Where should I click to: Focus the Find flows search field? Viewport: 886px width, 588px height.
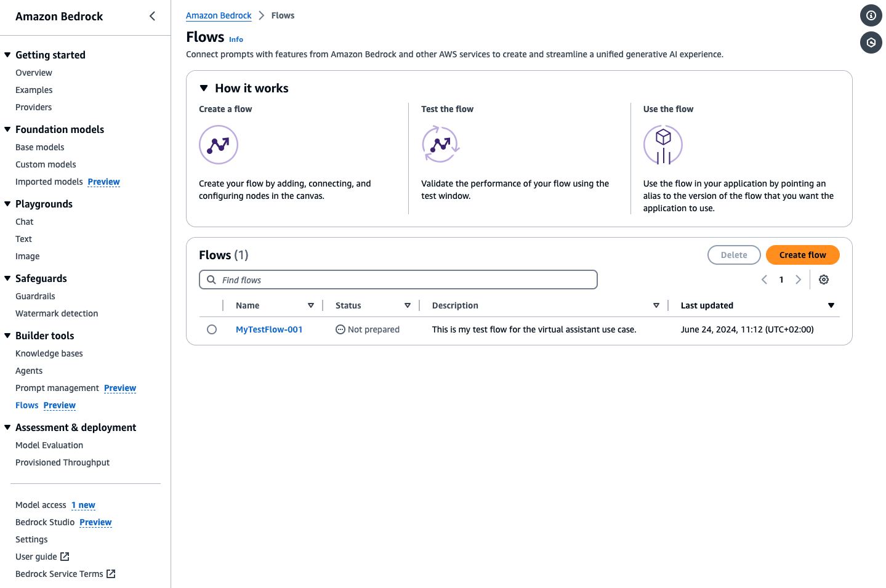click(398, 280)
